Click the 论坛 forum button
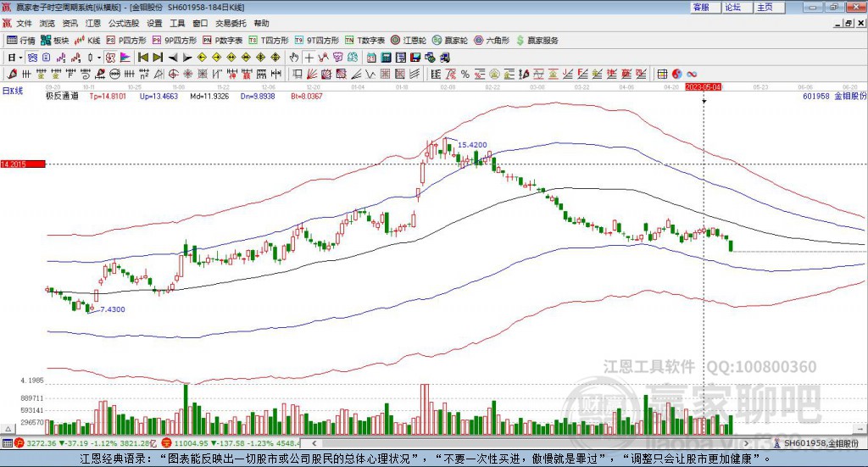 (x=737, y=7)
